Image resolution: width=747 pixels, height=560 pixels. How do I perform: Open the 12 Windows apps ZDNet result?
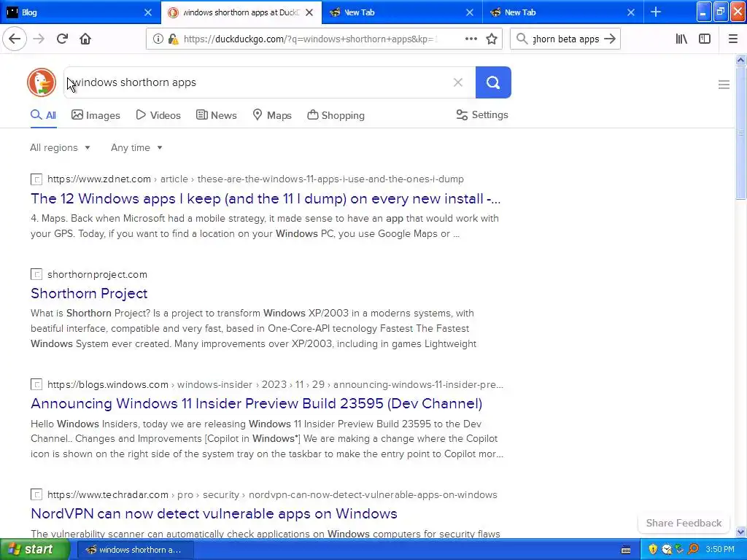click(x=266, y=198)
